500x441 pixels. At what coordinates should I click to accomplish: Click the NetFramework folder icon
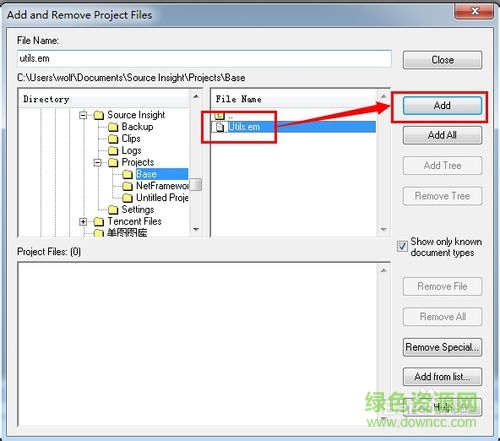click(x=127, y=186)
